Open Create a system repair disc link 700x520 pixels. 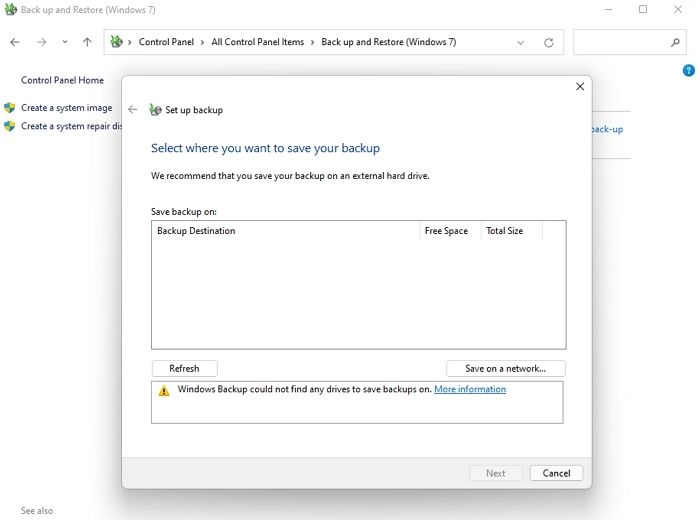[x=71, y=126]
